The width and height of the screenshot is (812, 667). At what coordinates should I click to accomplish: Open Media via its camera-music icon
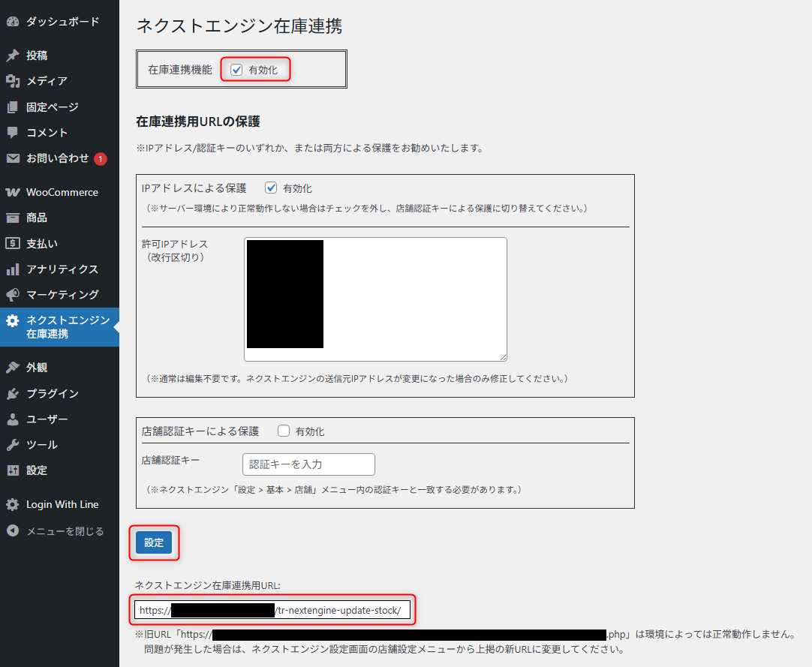12,81
